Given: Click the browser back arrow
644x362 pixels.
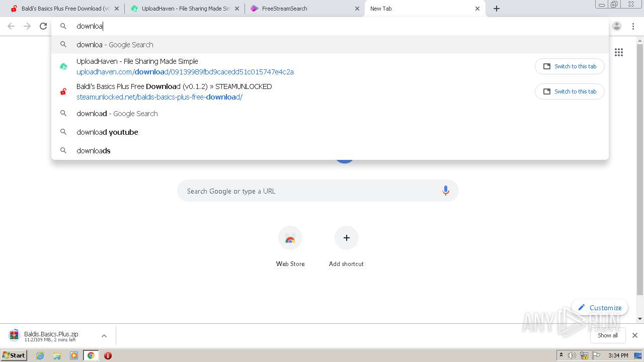Looking at the screenshot, I should pos(11,26).
